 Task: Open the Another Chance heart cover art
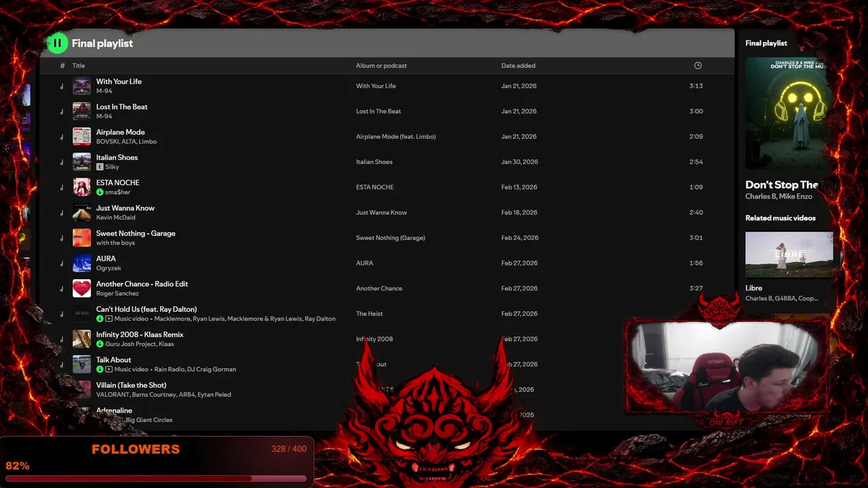[x=81, y=288]
